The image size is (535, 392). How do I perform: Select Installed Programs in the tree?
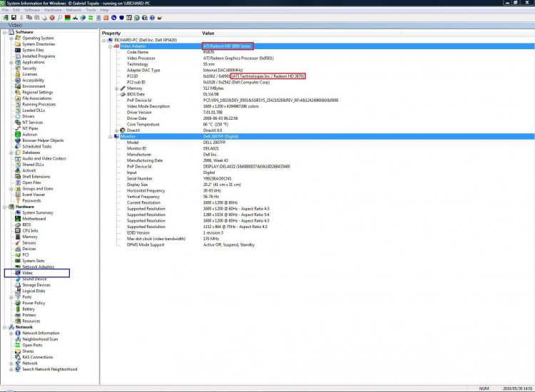coord(39,56)
